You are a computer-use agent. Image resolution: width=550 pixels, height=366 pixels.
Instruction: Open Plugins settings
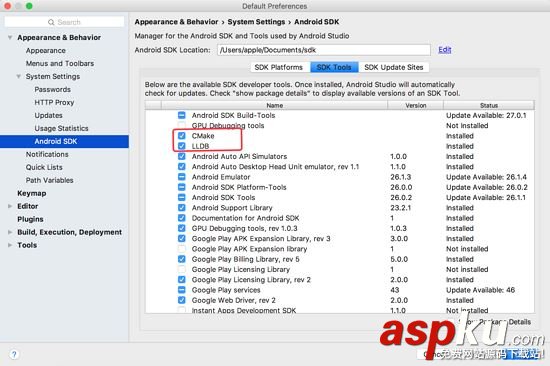31,219
